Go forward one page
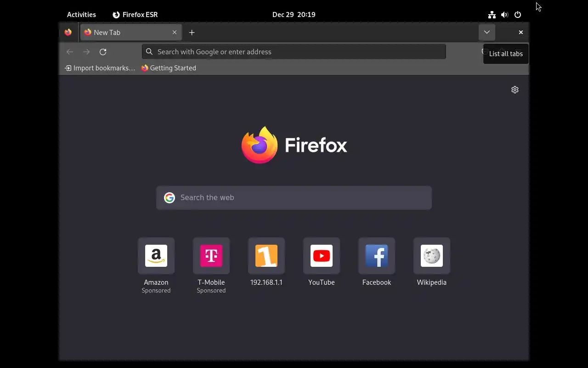This screenshot has height=368, width=588. [x=86, y=52]
